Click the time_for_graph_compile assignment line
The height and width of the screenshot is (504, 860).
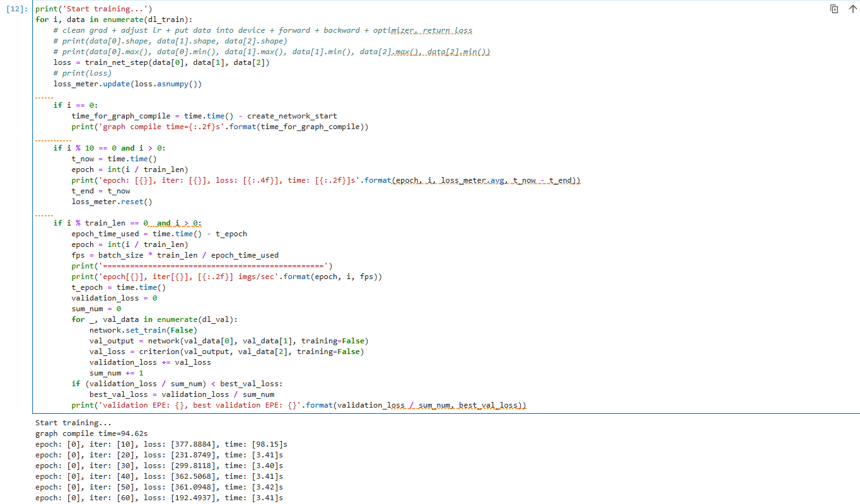204,116
